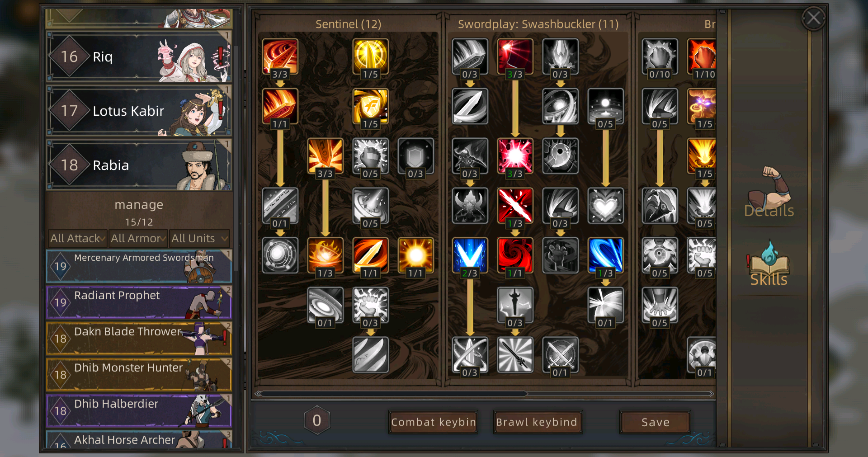Screen dimensions: 868x457
Task: Select the golden sun skill with 1/5 in Sentinel
Action: click(x=370, y=57)
